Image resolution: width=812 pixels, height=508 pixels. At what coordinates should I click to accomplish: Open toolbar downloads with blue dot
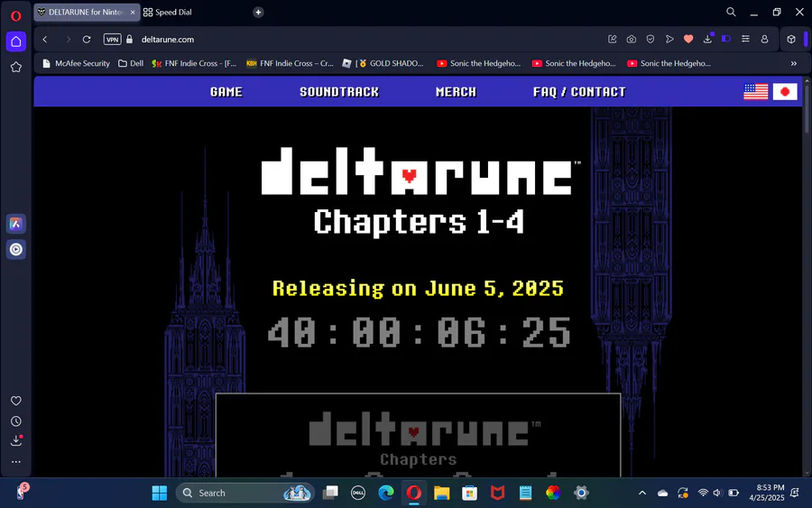click(x=708, y=39)
